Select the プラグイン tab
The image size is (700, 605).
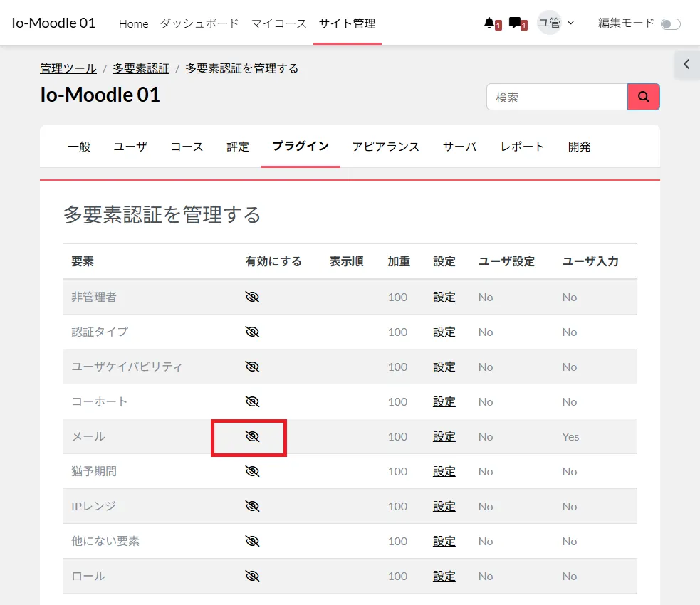tap(301, 147)
